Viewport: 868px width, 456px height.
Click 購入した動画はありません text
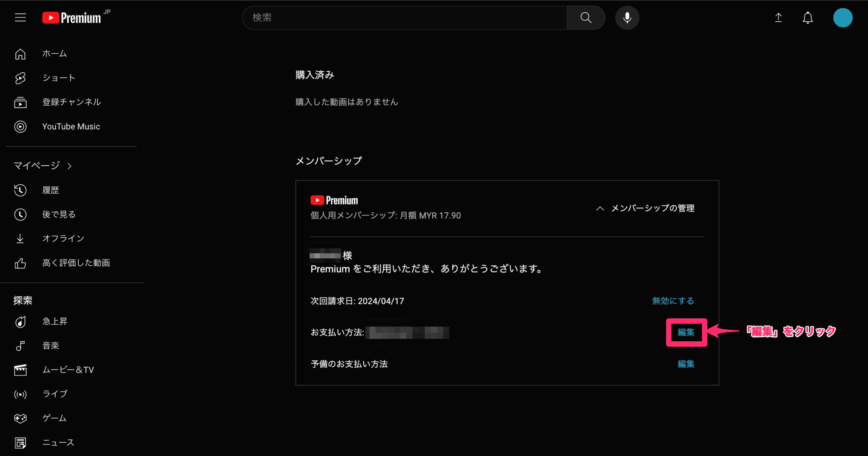click(x=346, y=102)
